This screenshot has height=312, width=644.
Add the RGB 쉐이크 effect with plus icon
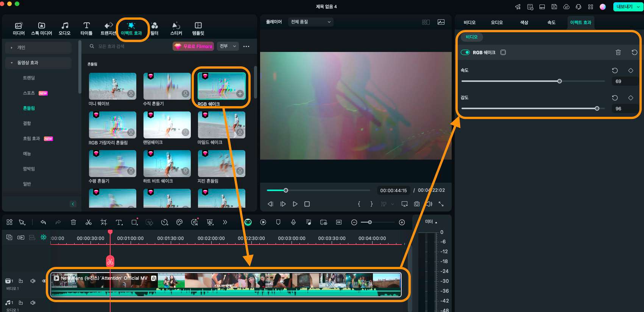pos(240,94)
